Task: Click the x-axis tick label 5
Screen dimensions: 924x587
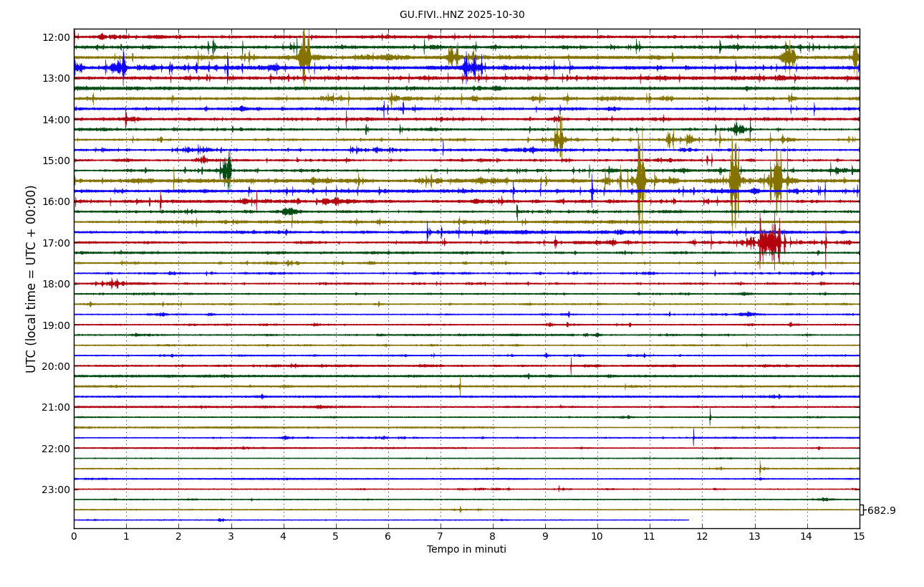Action: pos(335,536)
